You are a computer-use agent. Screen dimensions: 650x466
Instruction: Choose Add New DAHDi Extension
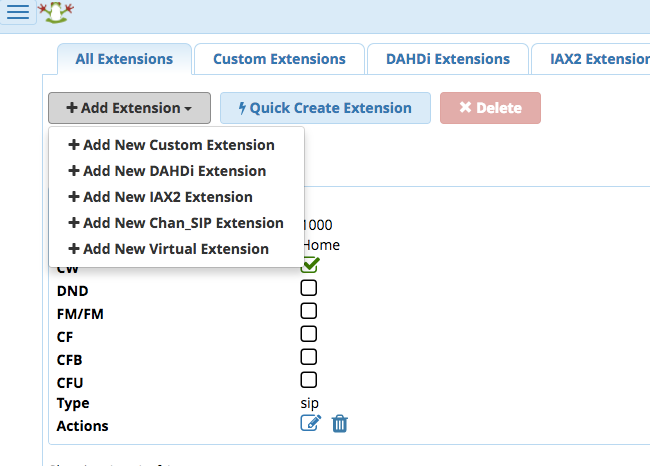pyautogui.click(x=167, y=171)
